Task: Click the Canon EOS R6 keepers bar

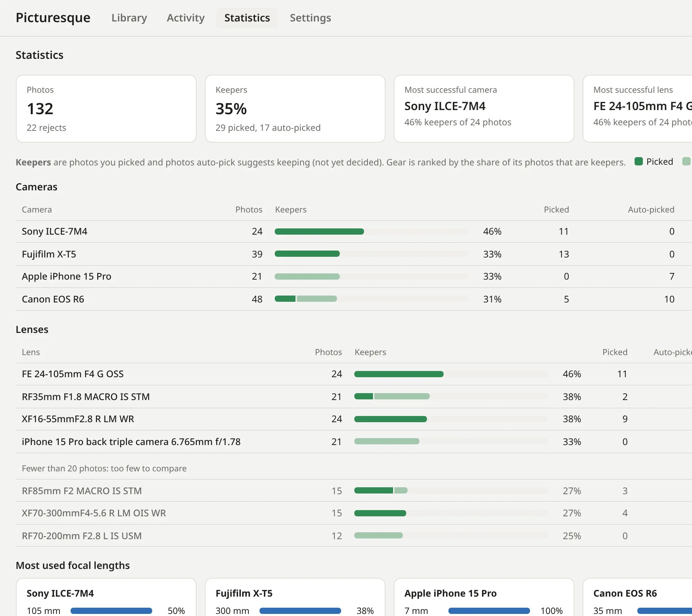Action: tap(371, 299)
